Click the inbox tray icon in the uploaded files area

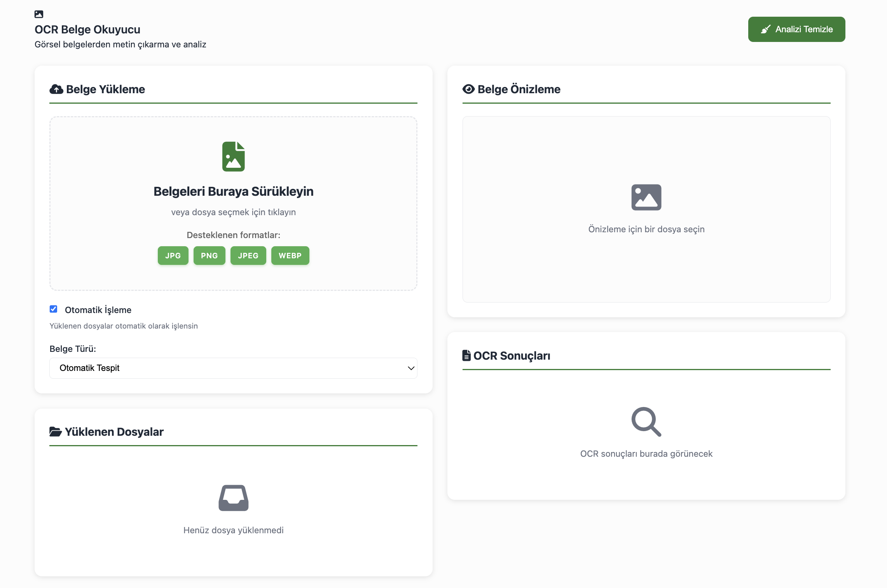[x=233, y=498]
